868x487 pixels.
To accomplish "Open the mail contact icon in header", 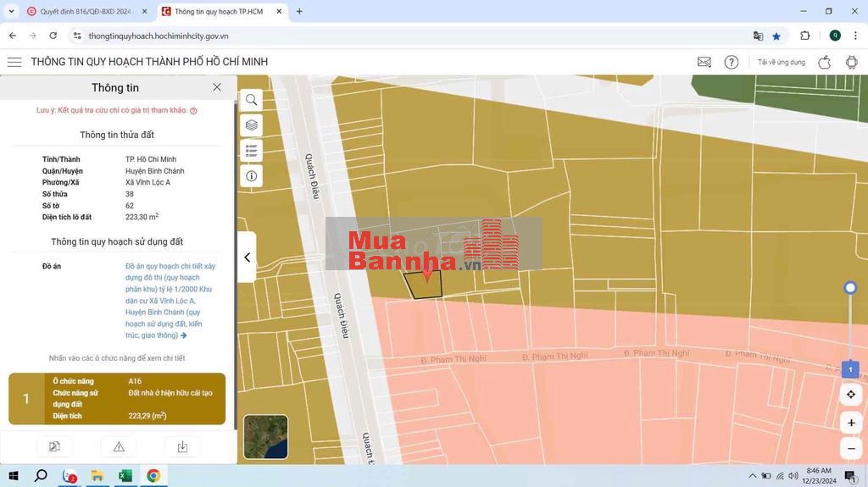I will tap(704, 62).
